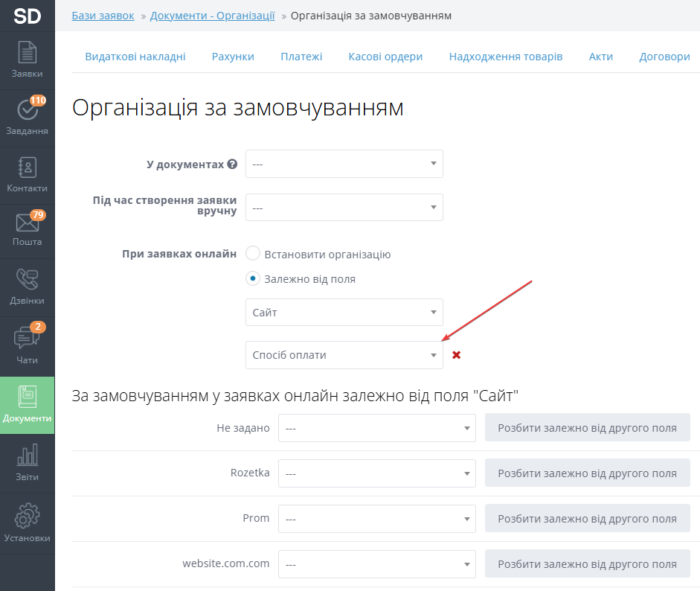Open Чати chats icon
This screenshot has height=591, width=700.
27,345
